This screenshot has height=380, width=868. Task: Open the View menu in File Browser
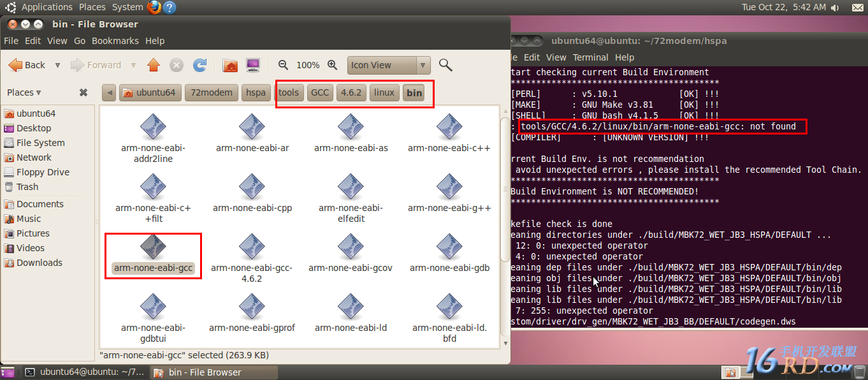click(x=57, y=41)
